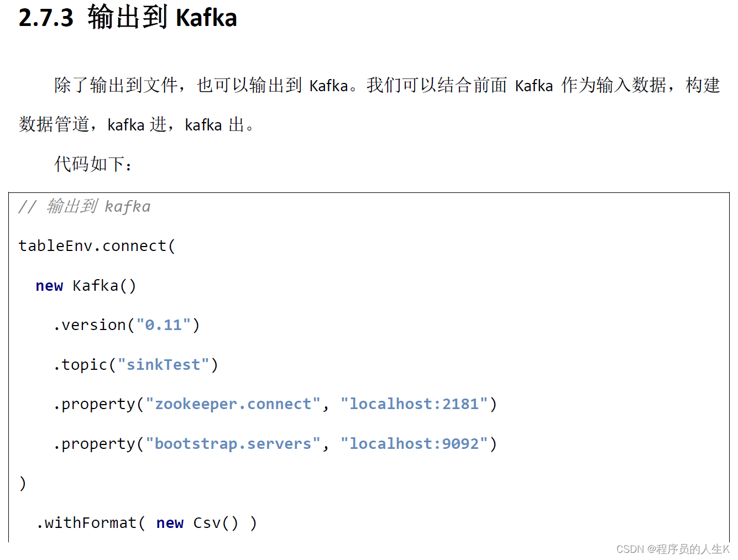Click the "bootstrap.servers" property string
This screenshot has width=738, height=560.
pos(233,444)
